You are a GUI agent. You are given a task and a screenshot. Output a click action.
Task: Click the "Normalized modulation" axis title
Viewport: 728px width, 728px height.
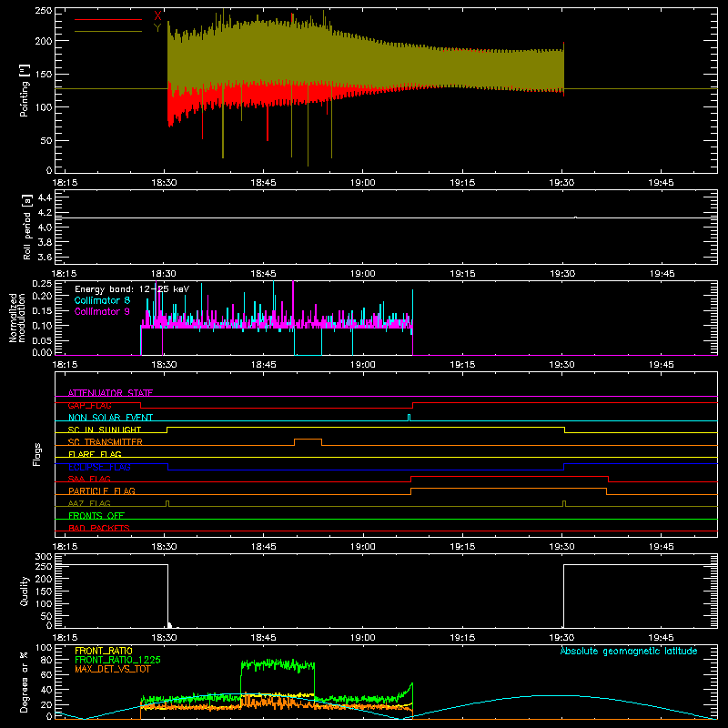pyautogui.click(x=18, y=318)
